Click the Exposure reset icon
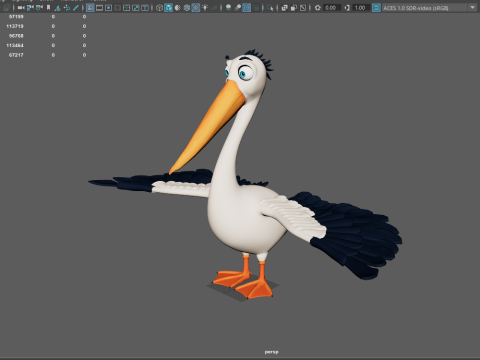Screen dimensions: 480x360 coord(318,7)
